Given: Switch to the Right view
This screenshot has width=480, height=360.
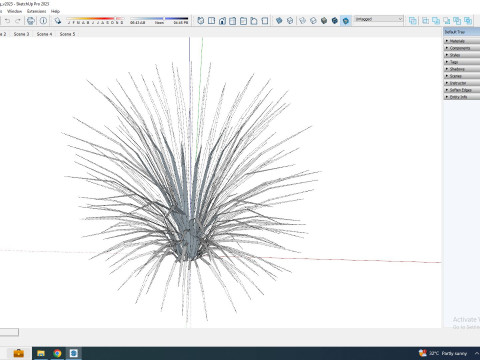Looking at the screenshot, I should pyautogui.click(x=233, y=21).
